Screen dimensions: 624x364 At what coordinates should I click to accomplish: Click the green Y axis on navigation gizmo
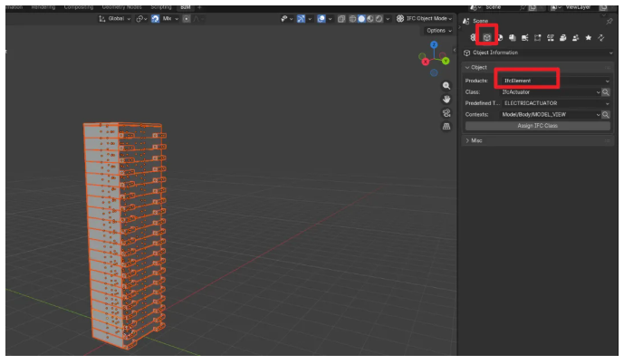click(x=446, y=61)
